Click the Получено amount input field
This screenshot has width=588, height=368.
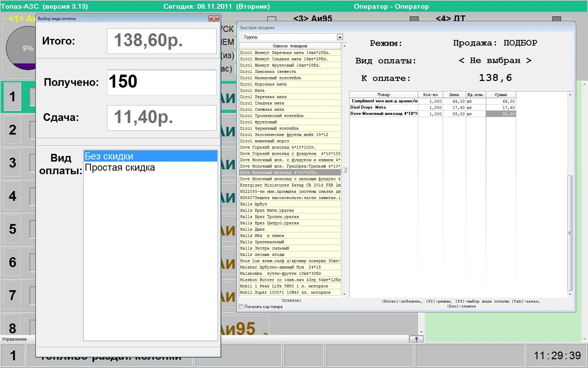point(162,82)
